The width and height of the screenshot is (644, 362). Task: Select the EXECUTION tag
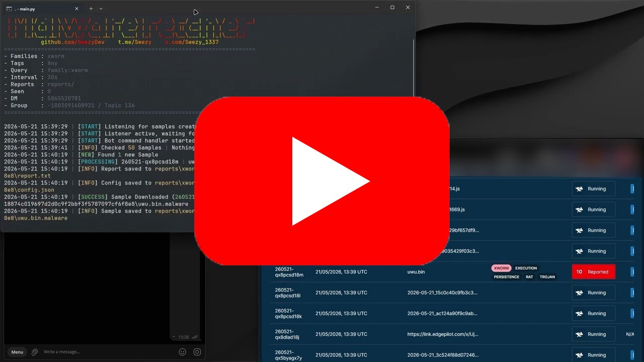(526, 268)
